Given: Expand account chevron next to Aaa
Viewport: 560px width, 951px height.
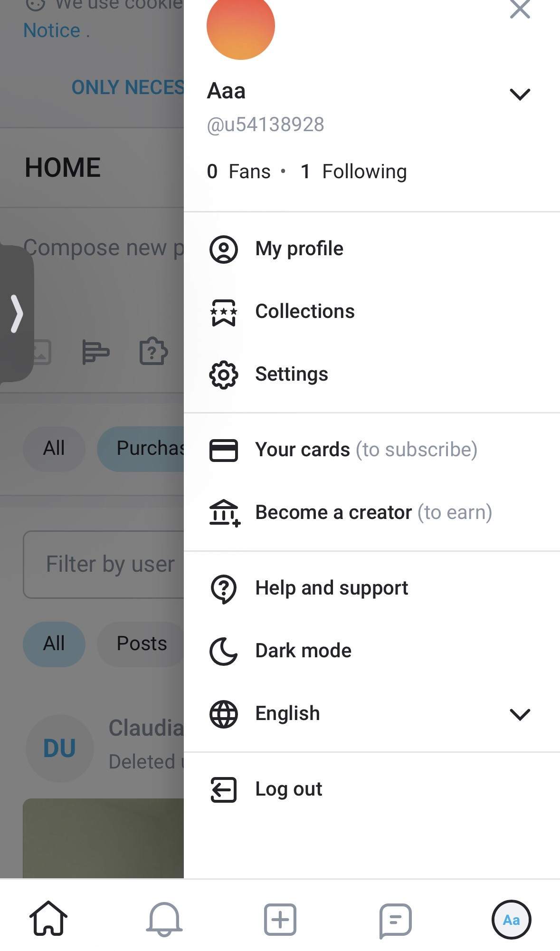Looking at the screenshot, I should tap(520, 94).
